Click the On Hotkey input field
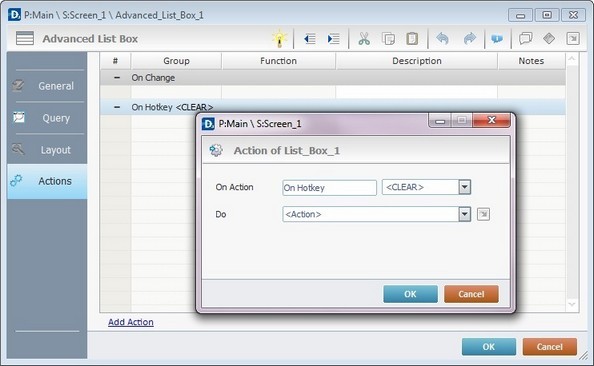The height and width of the screenshot is (366, 594). tap(329, 188)
